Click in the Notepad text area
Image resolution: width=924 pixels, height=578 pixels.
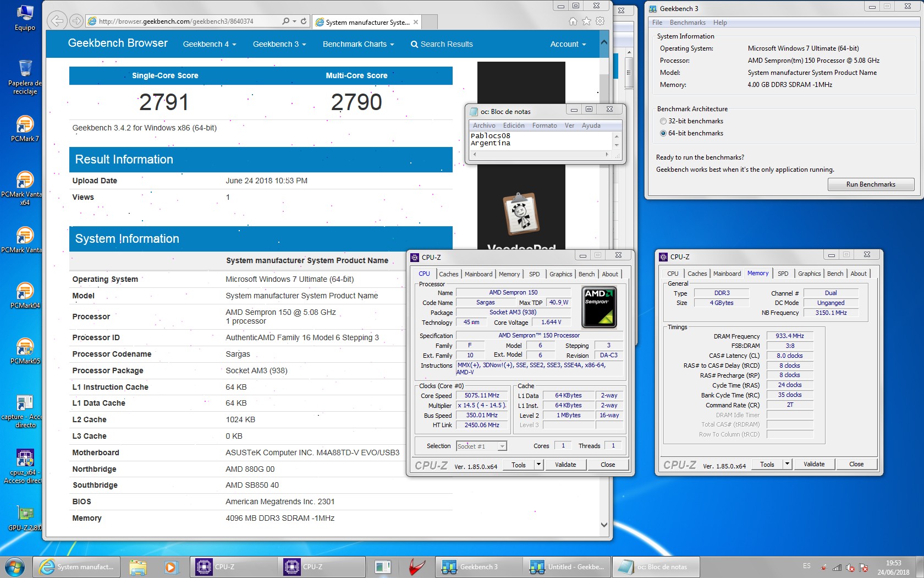[541, 140]
